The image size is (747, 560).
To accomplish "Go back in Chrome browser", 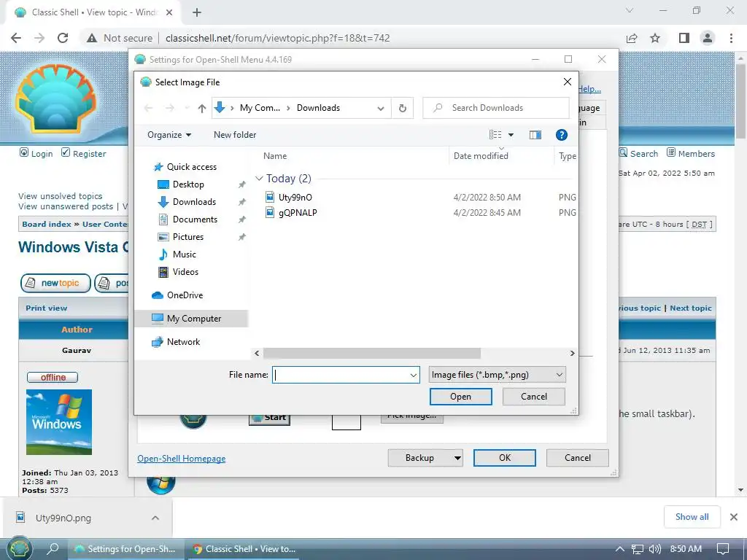I will click(16, 38).
